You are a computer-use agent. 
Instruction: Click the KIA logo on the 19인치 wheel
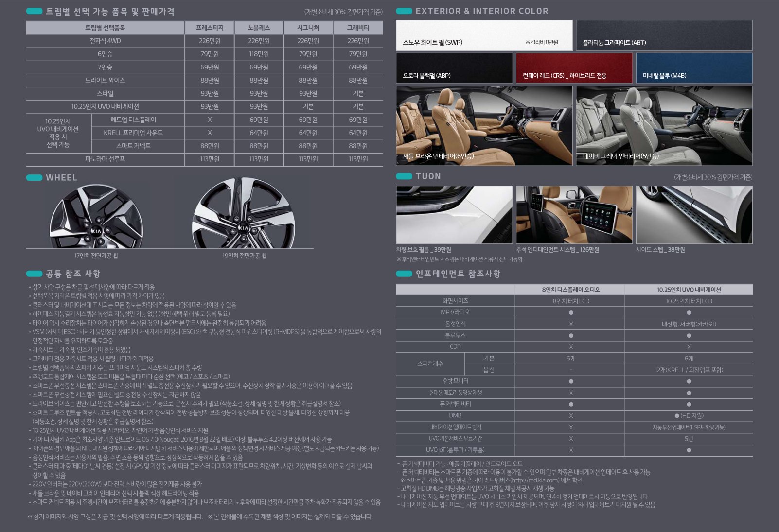(243, 227)
